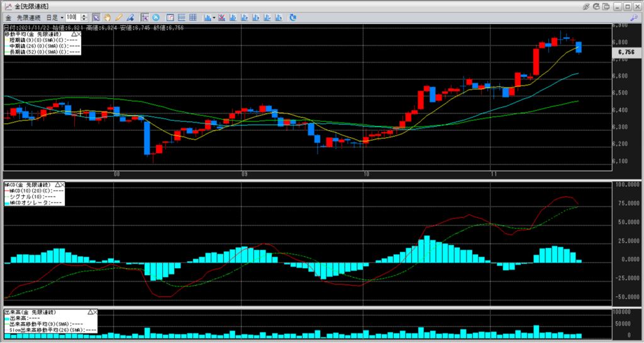Click the 金 symbol menu item
Screen dimensions: 644x343
(x=8, y=17)
